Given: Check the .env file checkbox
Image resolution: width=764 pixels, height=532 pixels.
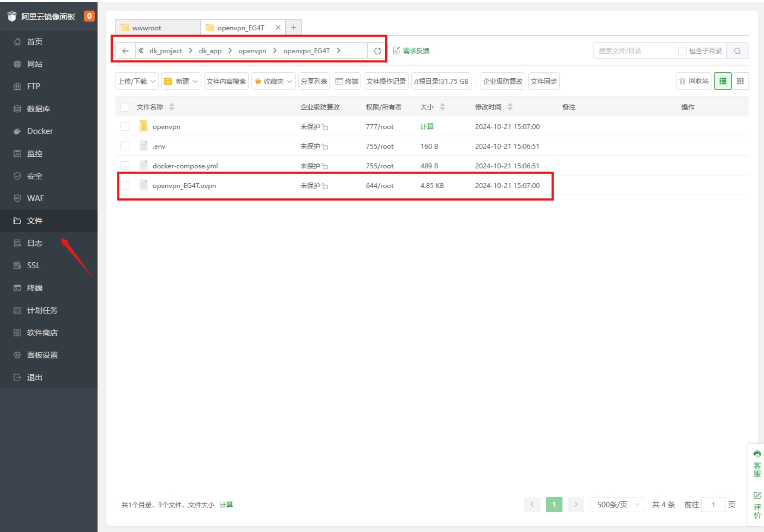Looking at the screenshot, I should point(125,146).
